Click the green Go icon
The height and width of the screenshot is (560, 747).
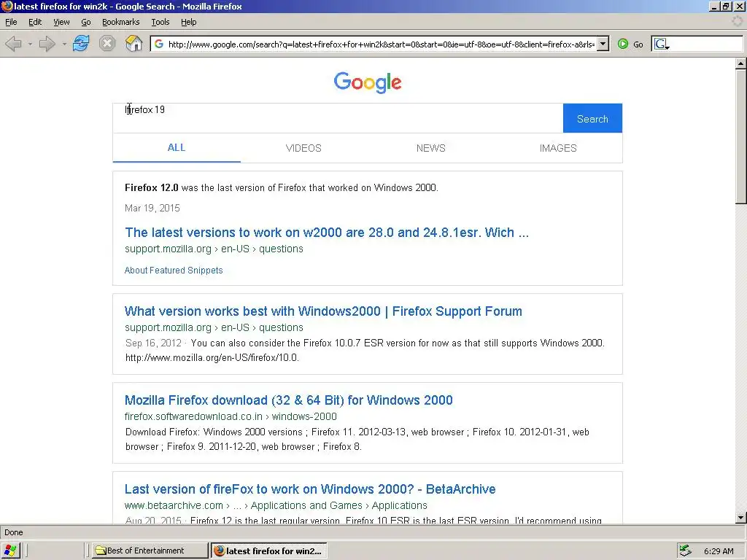tap(623, 44)
